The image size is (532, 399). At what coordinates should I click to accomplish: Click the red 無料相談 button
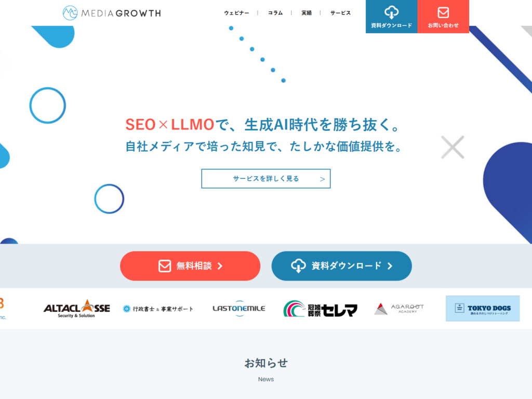[x=190, y=265]
